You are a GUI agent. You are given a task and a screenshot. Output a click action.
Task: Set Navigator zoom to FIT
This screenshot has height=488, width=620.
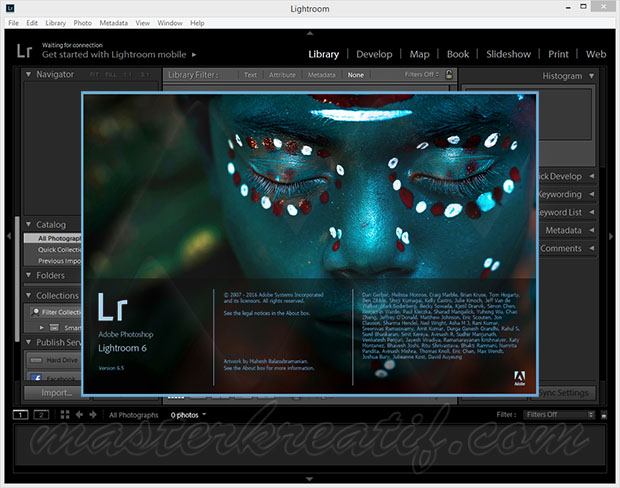pyautogui.click(x=94, y=74)
